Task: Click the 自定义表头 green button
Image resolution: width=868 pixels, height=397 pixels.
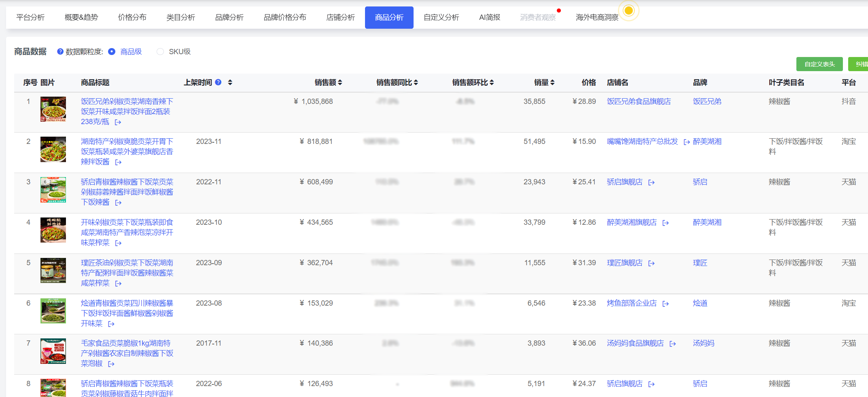Action: (819, 64)
